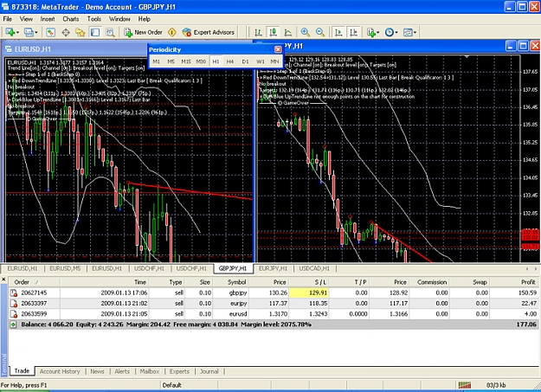Switch to the Experts terminal tab

[179, 371]
